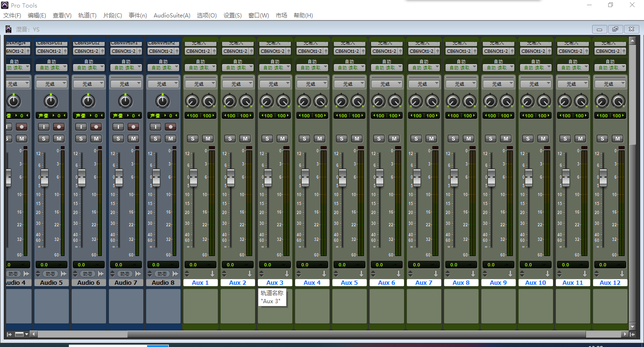
Task: Click the left pan knob on Aux 1
Action: (192, 101)
